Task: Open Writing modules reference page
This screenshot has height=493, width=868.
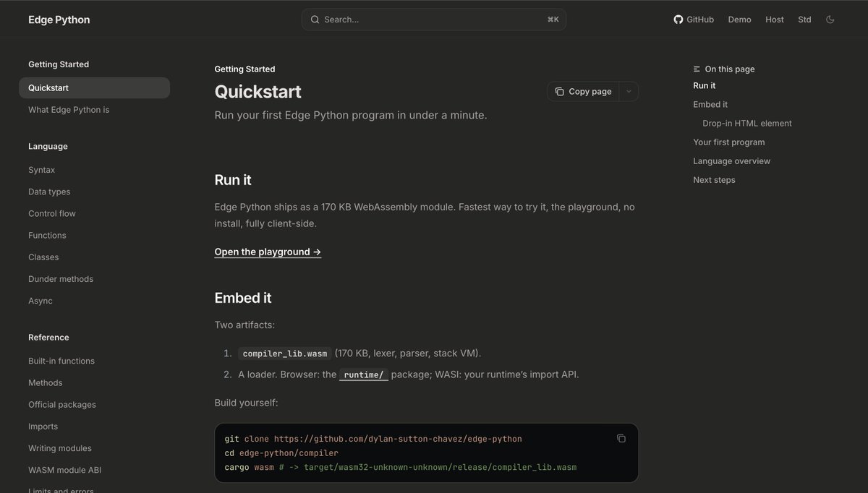Action: point(60,448)
